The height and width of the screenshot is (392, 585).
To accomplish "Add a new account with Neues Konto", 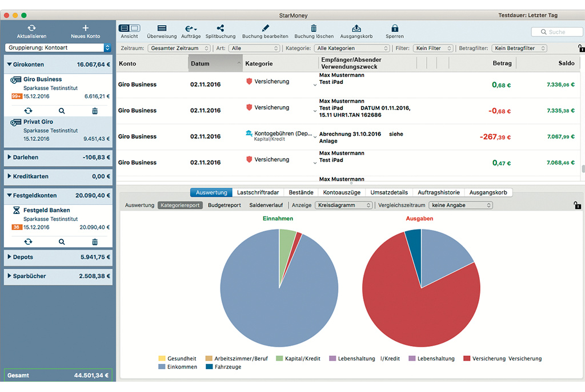I will (86, 28).
